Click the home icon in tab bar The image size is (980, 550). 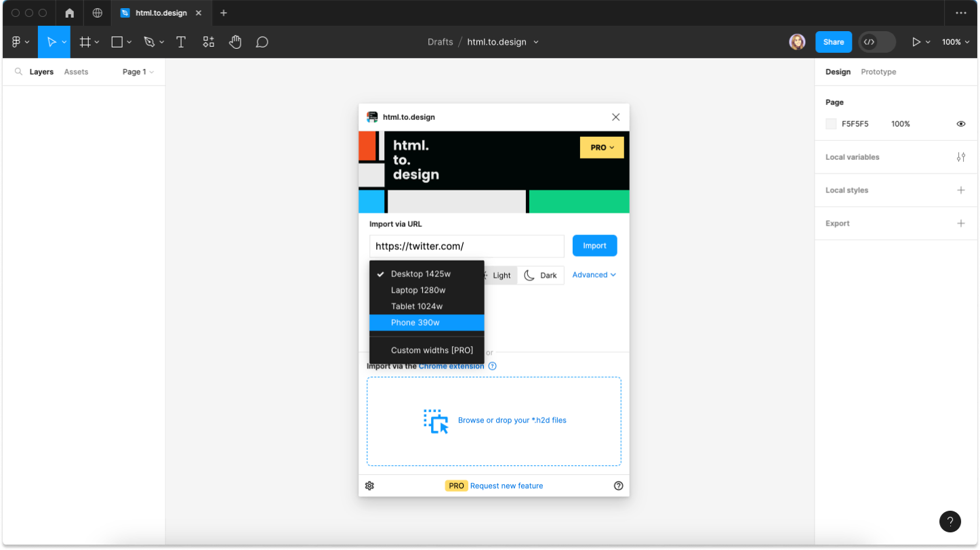(70, 13)
